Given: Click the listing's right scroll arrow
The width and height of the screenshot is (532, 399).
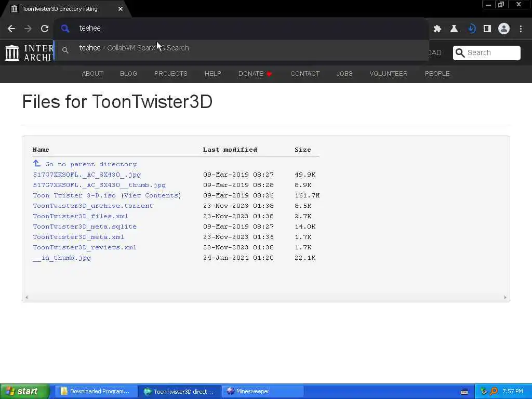Looking at the screenshot, I should [x=505, y=297].
